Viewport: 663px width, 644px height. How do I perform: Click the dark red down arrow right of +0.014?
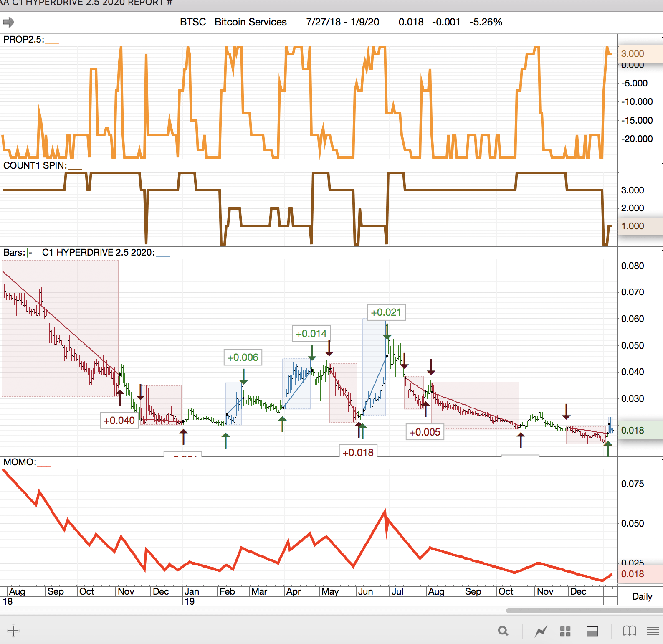tap(329, 348)
